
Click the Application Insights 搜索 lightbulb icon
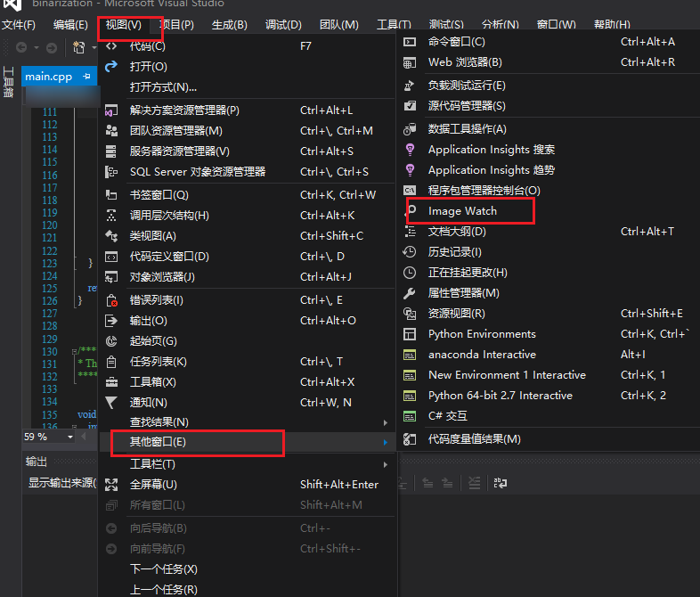[410, 150]
